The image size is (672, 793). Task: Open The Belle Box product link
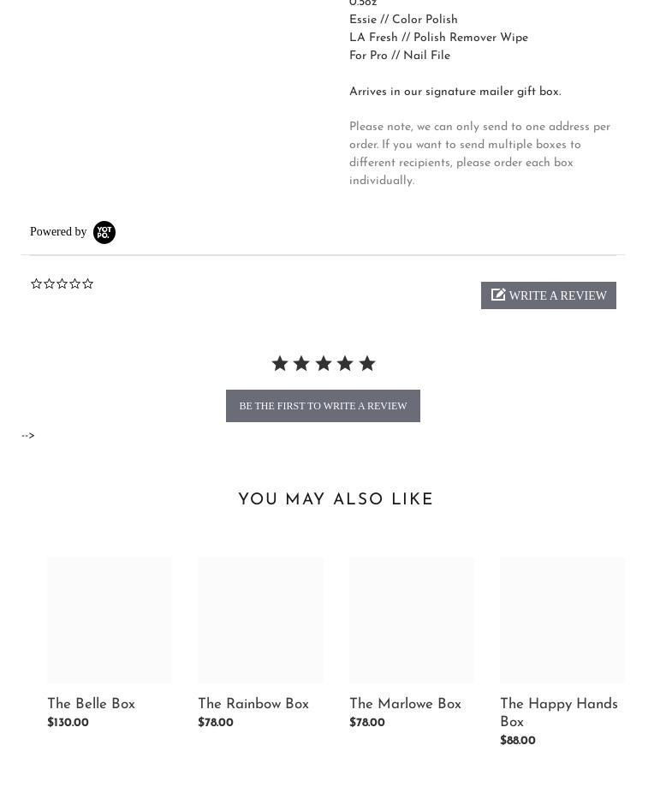91,704
